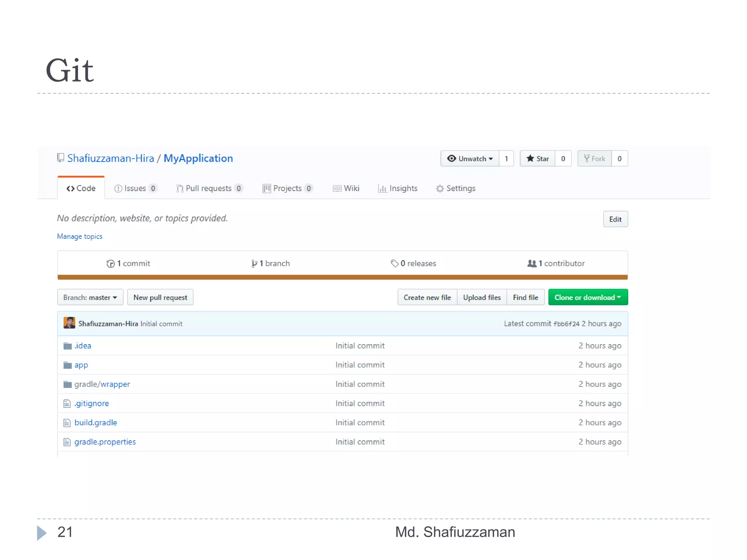Expand the Clone or download menu
The height and width of the screenshot is (560, 747).
[588, 297]
